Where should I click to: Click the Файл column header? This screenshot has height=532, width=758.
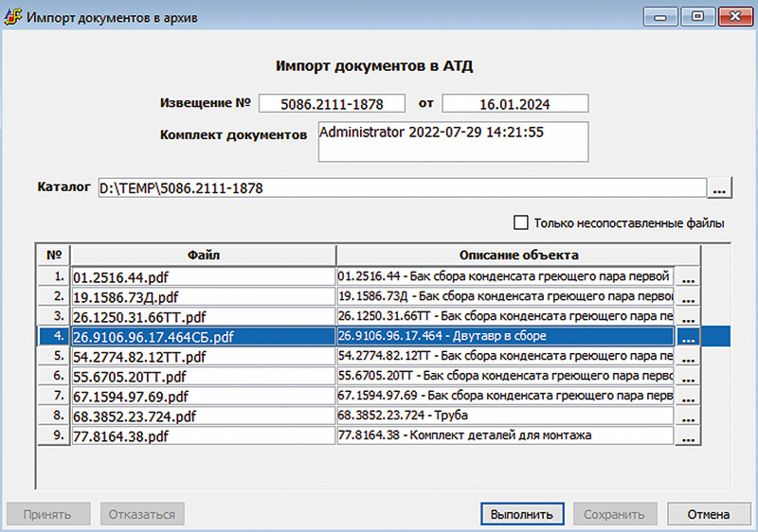[x=202, y=255]
